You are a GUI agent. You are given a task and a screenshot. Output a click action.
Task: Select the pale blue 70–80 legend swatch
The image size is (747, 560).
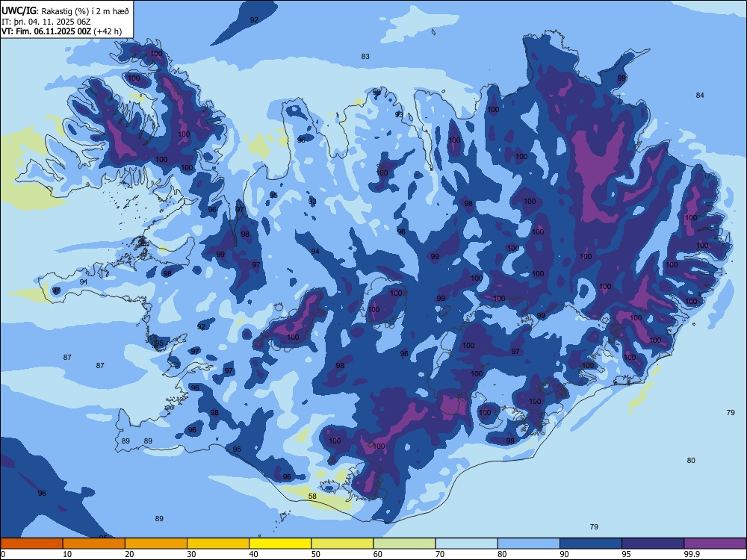click(467, 544)
